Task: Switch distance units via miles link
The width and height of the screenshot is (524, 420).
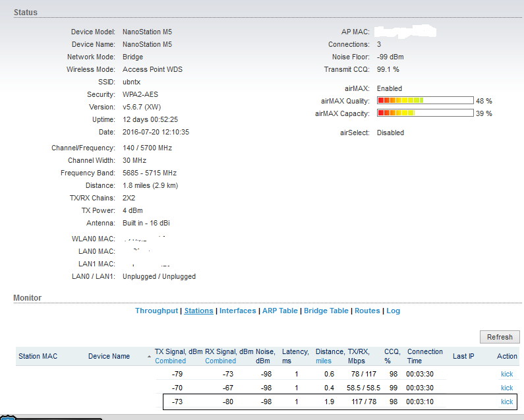Action: (x=323, y=361)
